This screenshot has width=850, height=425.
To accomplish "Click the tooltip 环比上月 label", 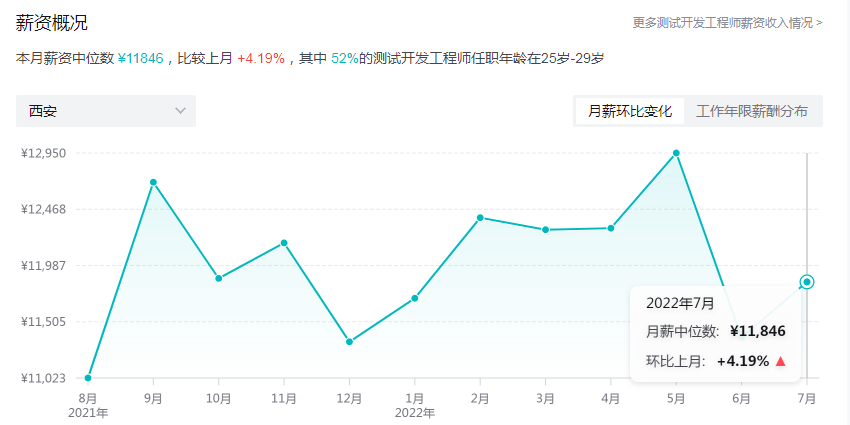I will click(x=675, y=362).
